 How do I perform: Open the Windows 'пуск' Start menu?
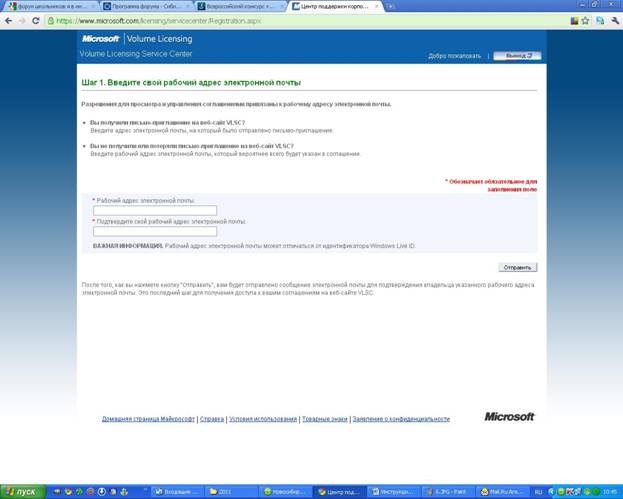tap(23, 492)
